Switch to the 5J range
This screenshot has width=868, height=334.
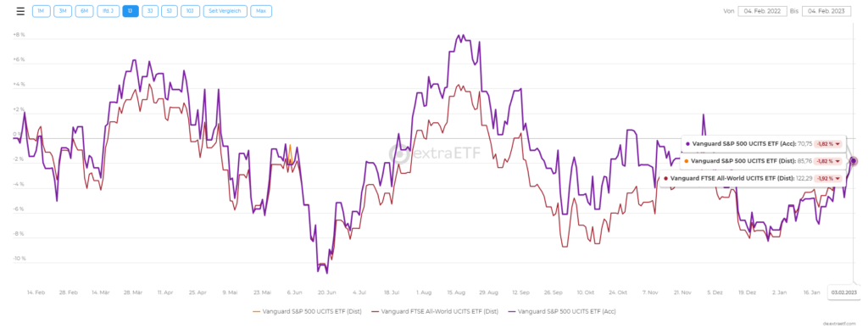click(170, 11)
